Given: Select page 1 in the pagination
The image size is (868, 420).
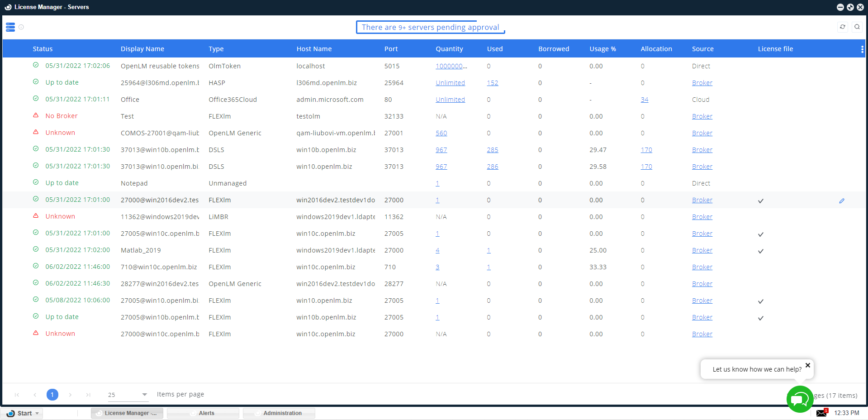Looking at the screenshot, I should [52, 395].
